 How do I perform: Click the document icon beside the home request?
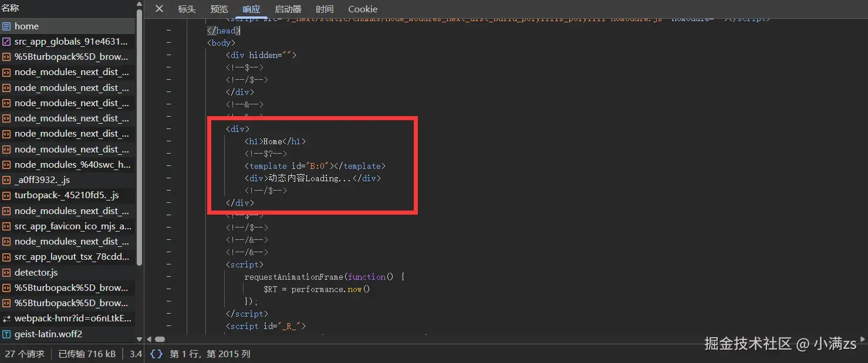[6, 26]
